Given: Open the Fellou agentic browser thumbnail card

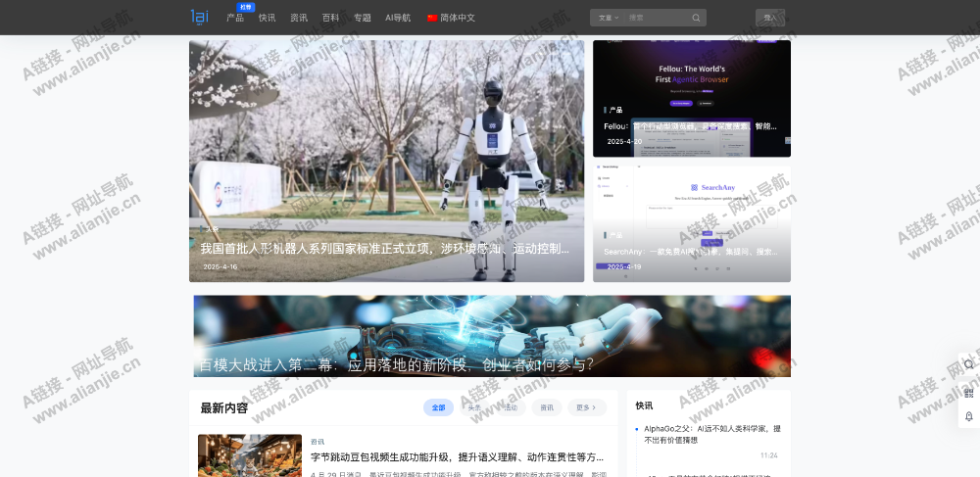Looking at the screenshot, I should point(691,98).
